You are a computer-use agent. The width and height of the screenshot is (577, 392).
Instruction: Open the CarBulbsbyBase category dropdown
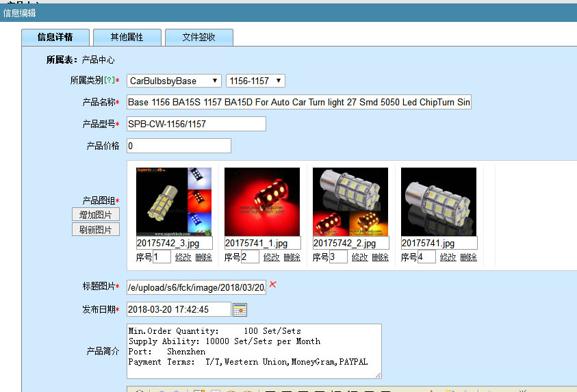pyautogui.click(x=174, y=81)
